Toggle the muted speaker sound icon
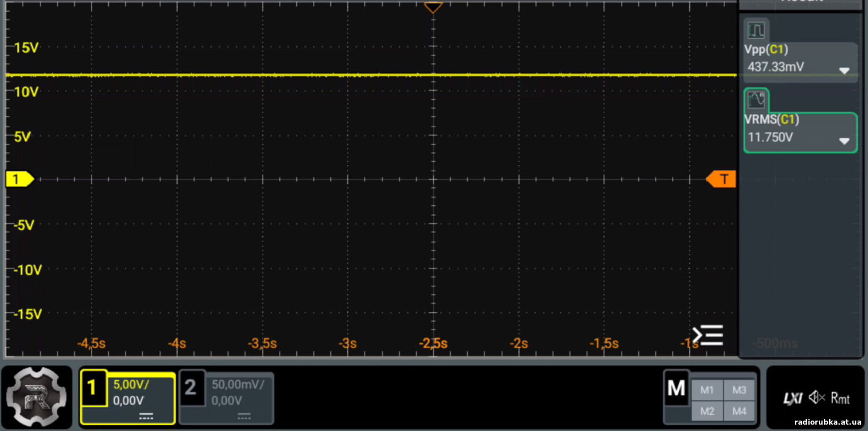Screen dimensions: 868x431 coord(816,397)
